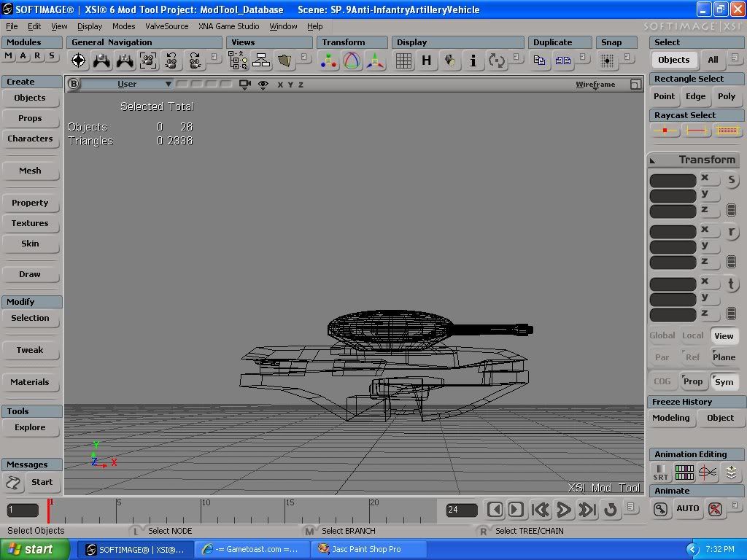Click the Messages script log icon
Viewport: 747px width, 560px height.
point(13,483)
